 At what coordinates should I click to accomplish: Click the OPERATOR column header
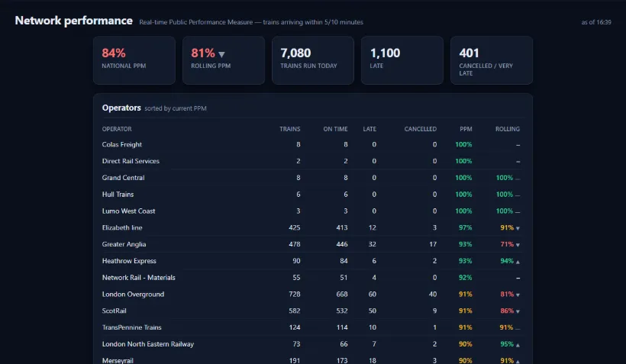click(x=117, y=129)
